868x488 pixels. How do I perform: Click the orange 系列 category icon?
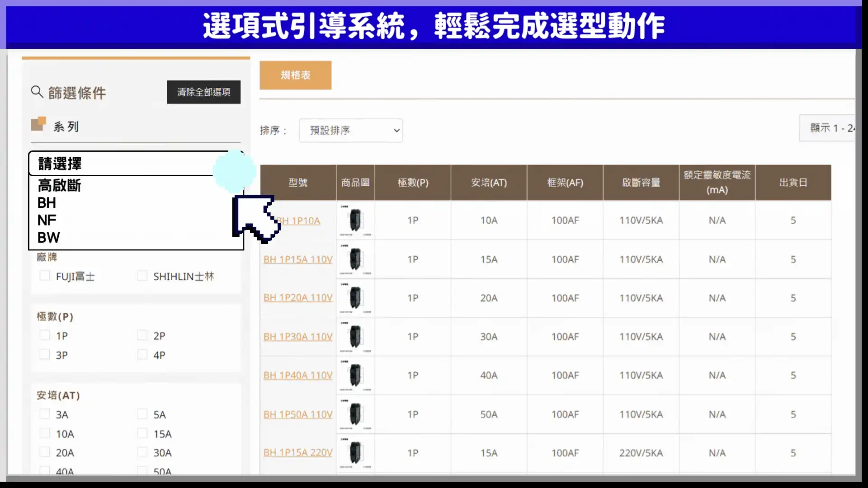[38, 124]
